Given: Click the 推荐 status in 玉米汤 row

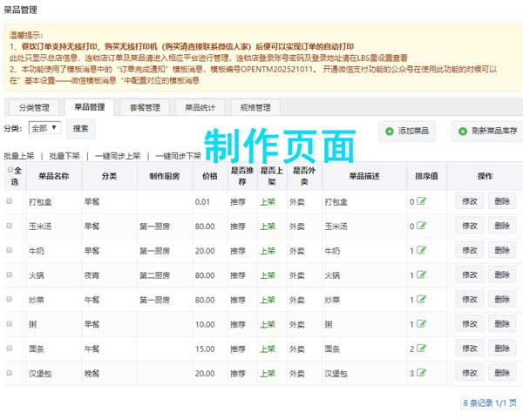Looking at the screenshot, I should [238, 227].
